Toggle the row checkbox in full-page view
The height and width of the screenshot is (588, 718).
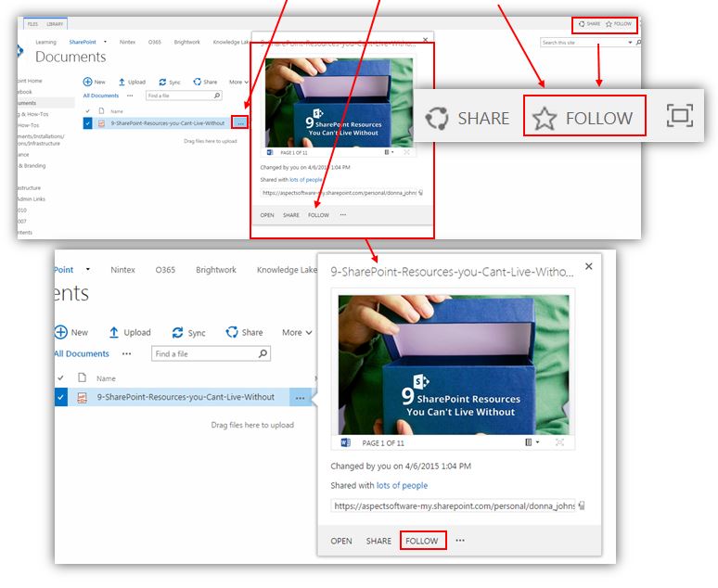(87, 122)
